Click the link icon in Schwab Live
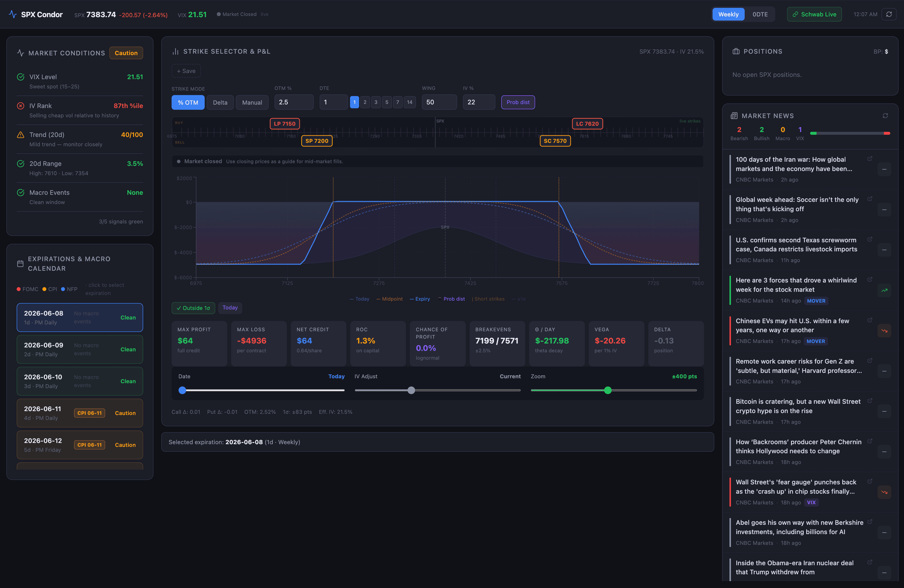The height and width of the screenshot is (588, 904). point(795,14)
